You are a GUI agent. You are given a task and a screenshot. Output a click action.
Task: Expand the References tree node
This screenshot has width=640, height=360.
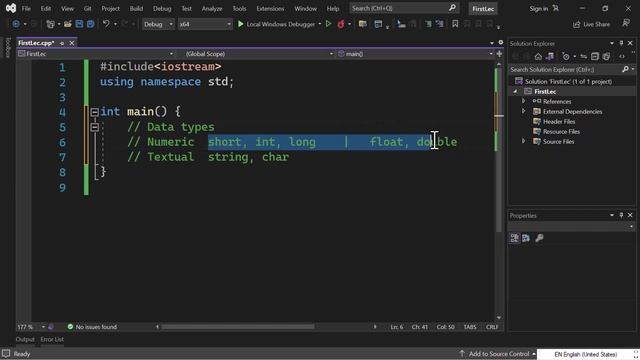(524, 101)
